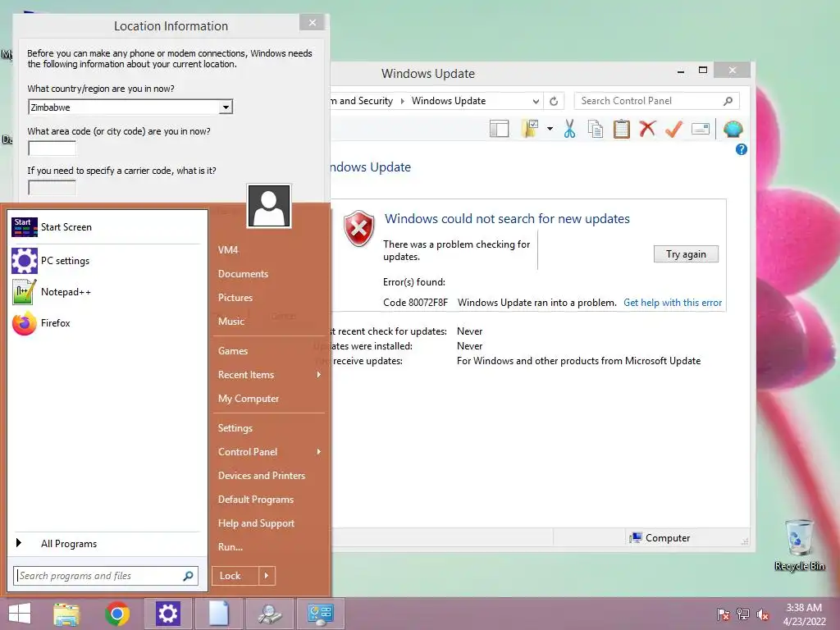Click the area code input field
The height and width of the screenshot is (630, 840).
click(x=52, y=148)
